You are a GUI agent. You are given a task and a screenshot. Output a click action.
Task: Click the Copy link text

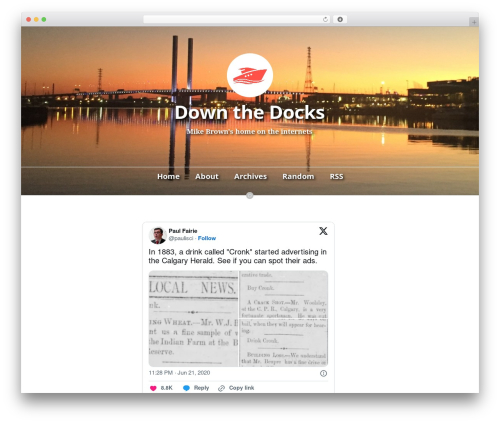(241, 388)
